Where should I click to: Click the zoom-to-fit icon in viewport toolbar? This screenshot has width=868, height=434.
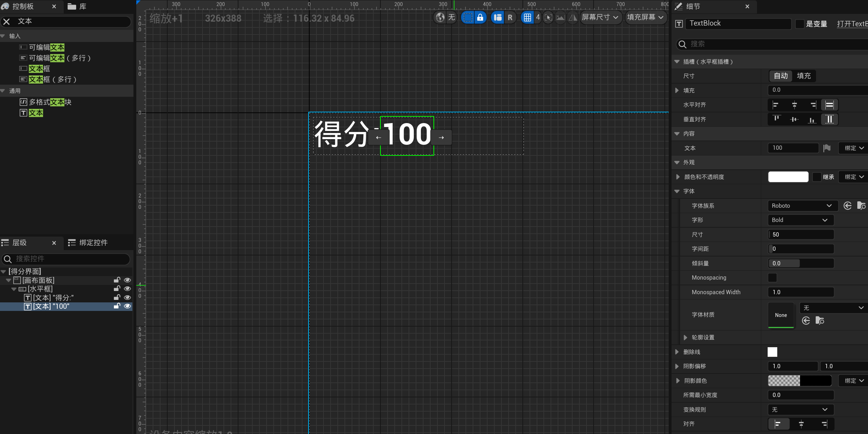click(548, 17)
